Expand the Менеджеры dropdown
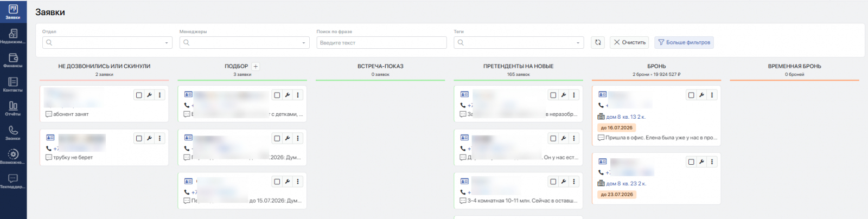This screenshot has width=868, height=219. click(x=245, y=42)
